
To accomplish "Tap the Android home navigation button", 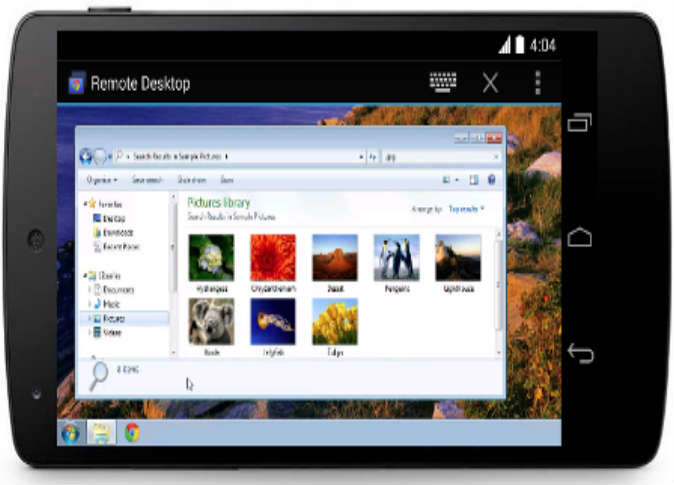I will tap(580, 238).
